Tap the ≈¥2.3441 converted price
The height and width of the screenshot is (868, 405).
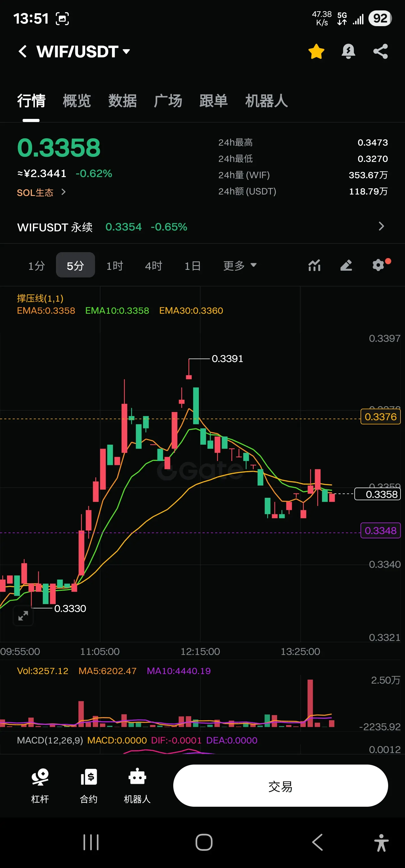click(42, 173)
